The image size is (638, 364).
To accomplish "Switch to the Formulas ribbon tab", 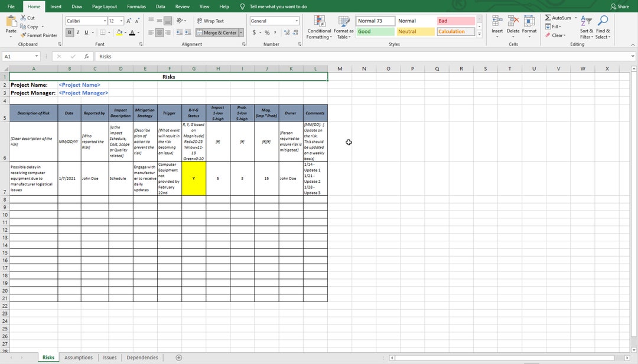I will 136,6.
